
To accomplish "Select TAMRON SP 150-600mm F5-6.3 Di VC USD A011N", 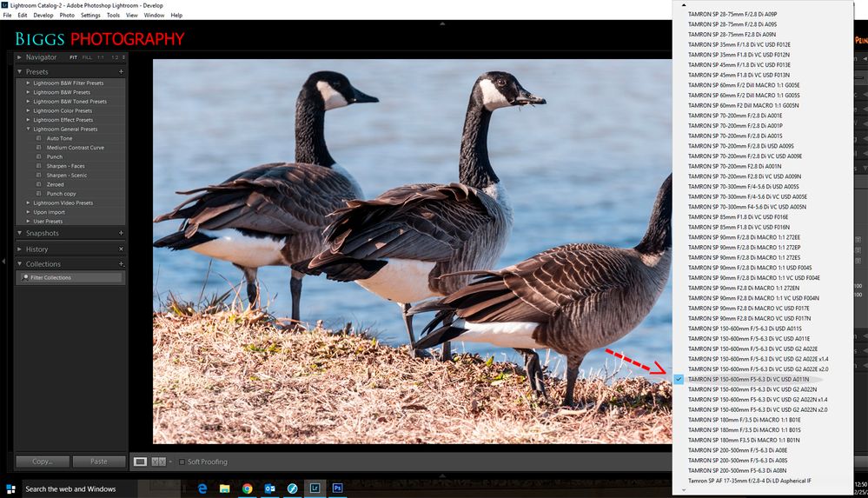I will [748, 380].
